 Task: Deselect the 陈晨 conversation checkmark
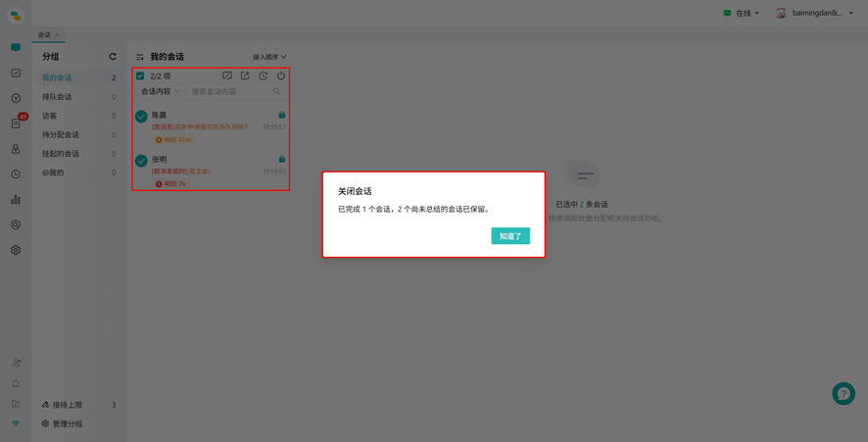click(141, 117)
